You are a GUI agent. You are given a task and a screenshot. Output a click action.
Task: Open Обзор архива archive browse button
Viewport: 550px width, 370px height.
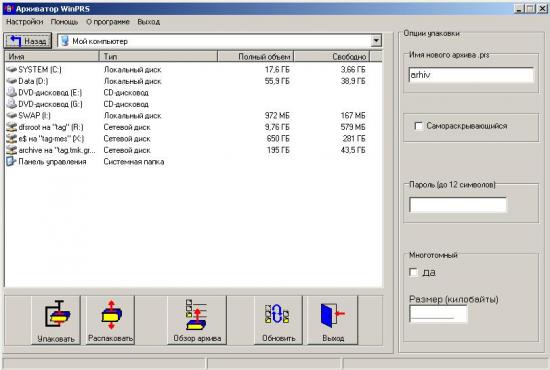pyautogui.click(x=197, y=320)
